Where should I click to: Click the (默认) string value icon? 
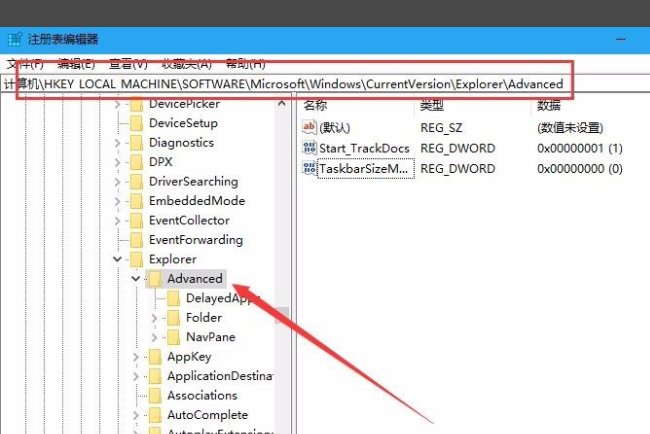click(309, 127)
